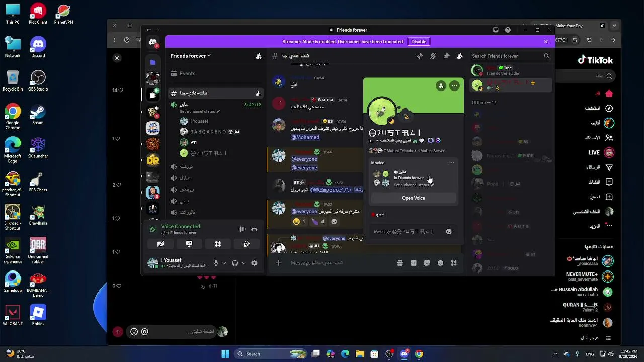Open Discord inbox icon in title bar

click(x=496, y=30)
